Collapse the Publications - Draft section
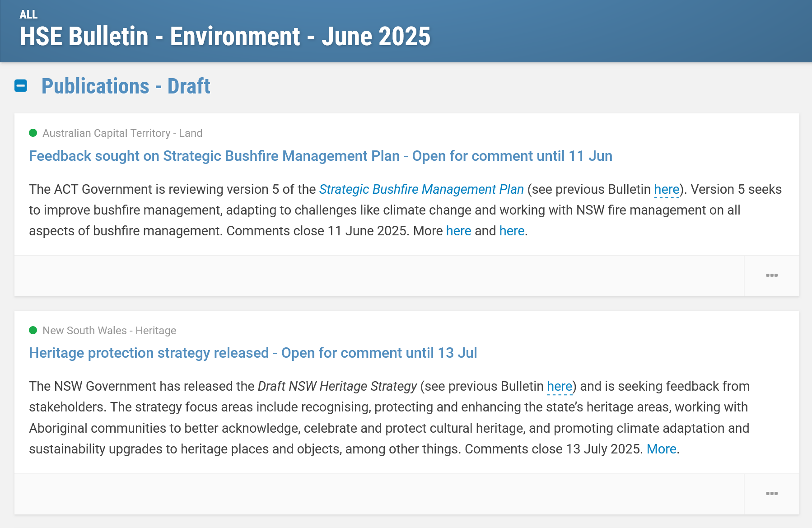The width and height of the screenshot is (812, 528). [x=21, y=86]
